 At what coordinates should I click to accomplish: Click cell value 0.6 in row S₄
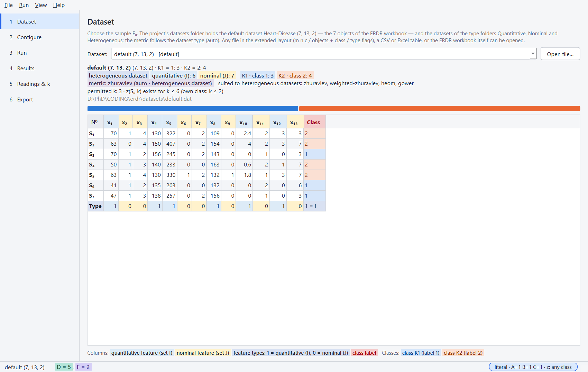pyautogui.click(x=244, y=165)
